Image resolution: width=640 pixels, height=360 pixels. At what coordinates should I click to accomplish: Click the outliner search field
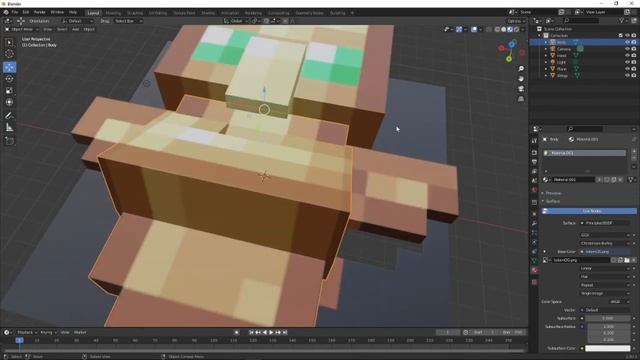coord(581,21)
